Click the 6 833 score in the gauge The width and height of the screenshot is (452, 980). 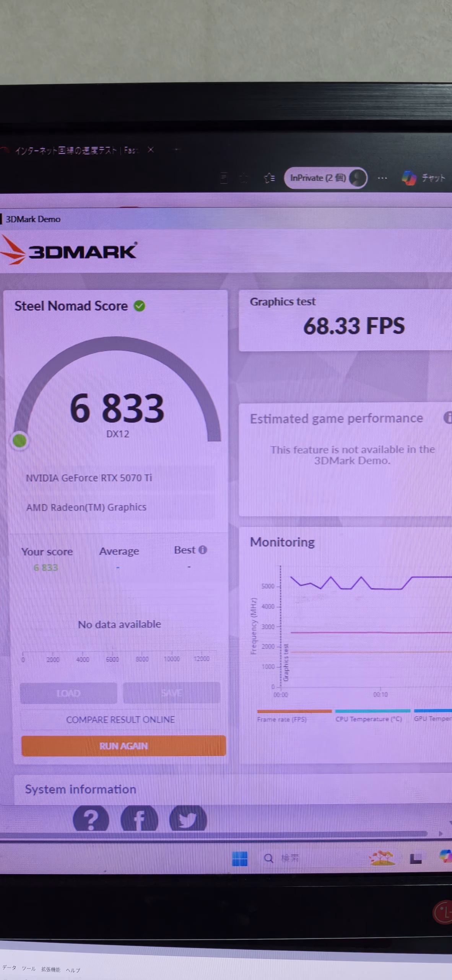tap(117, 408)
